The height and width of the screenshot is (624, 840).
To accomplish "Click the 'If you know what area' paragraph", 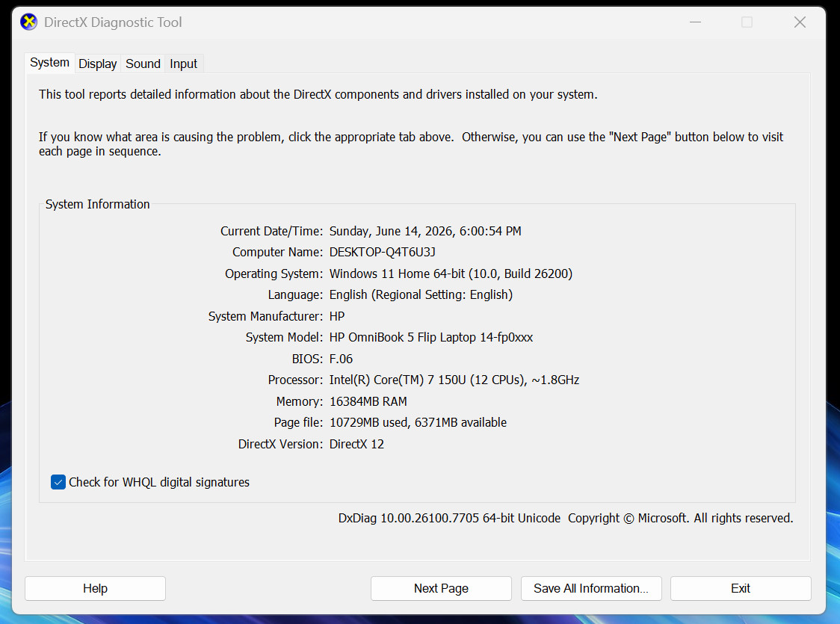I will coord(411,144).
